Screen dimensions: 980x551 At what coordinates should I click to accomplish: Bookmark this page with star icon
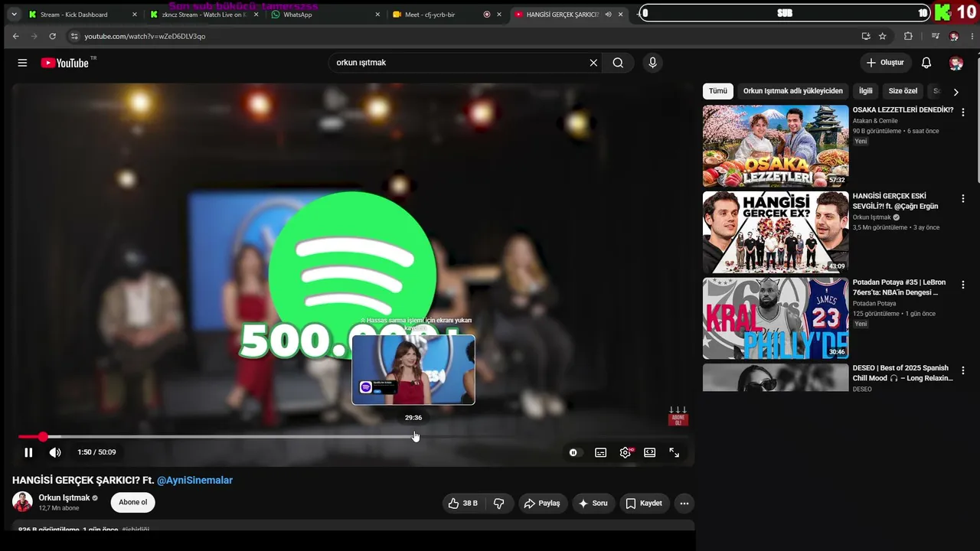tap(883, 36)
